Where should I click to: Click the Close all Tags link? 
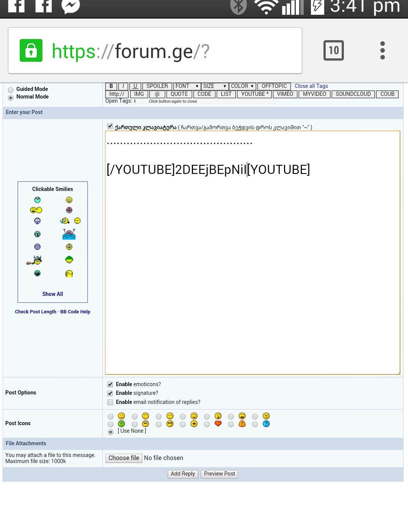pos(311,86)
